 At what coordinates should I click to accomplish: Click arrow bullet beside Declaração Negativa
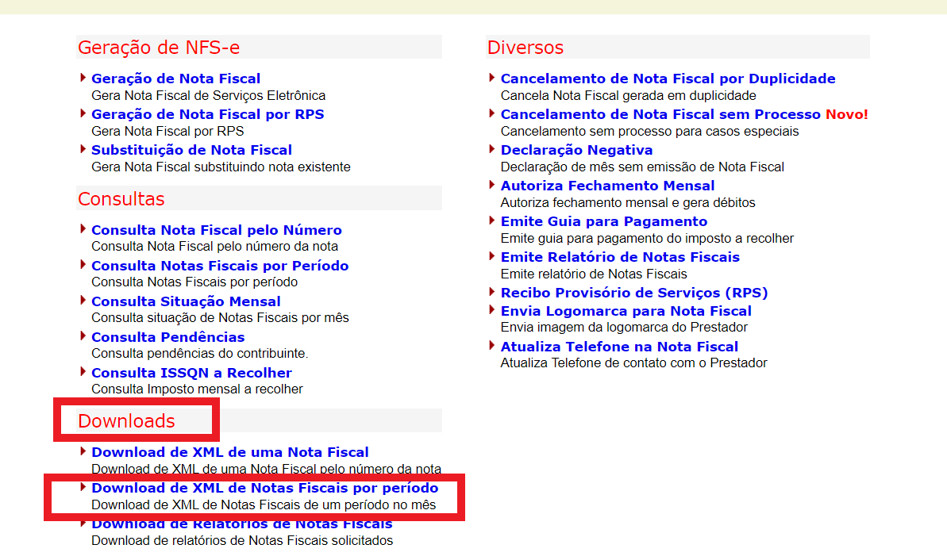point(492,149)
